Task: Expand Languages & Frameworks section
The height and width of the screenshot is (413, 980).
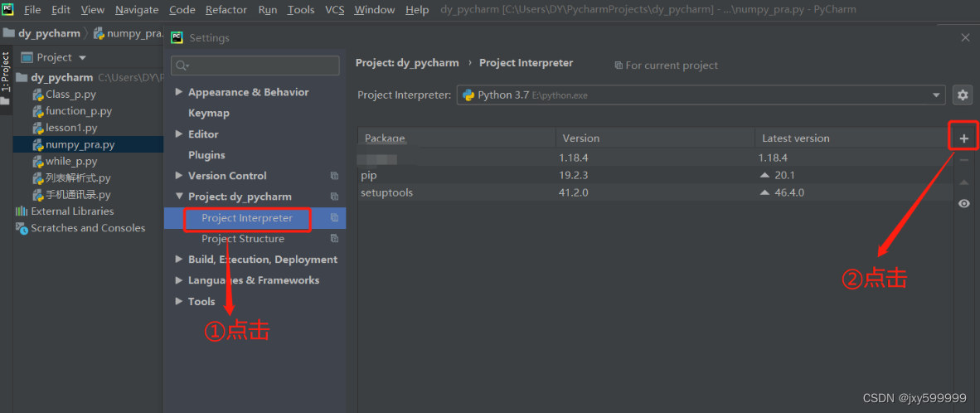Action: coord(179,280)
